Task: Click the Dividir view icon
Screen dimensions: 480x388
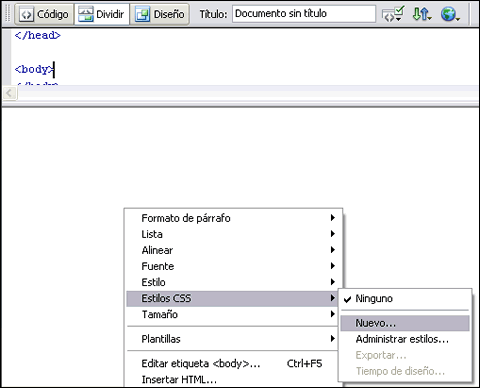Action: (86, 14)
